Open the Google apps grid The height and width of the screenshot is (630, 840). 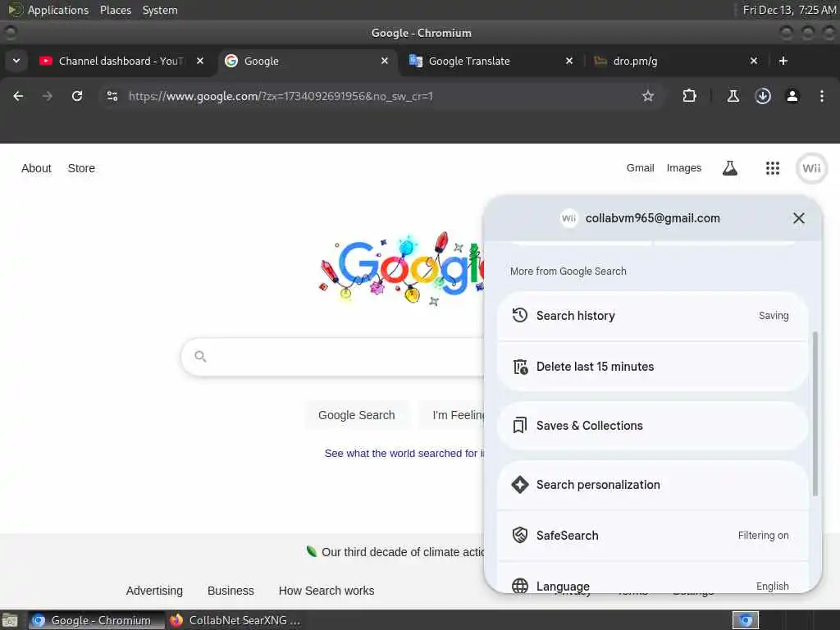(x=773, y=168)
